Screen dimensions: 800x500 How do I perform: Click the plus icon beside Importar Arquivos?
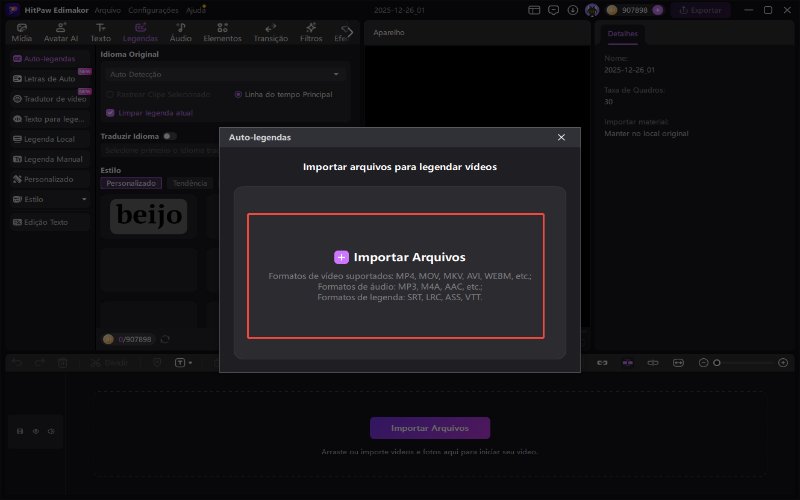tap(341, 257)
